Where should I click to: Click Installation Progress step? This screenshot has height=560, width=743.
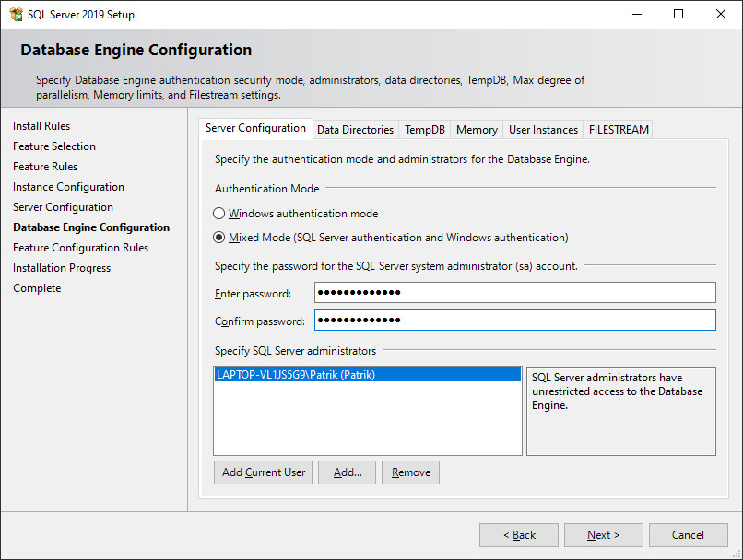coord(62,268)
